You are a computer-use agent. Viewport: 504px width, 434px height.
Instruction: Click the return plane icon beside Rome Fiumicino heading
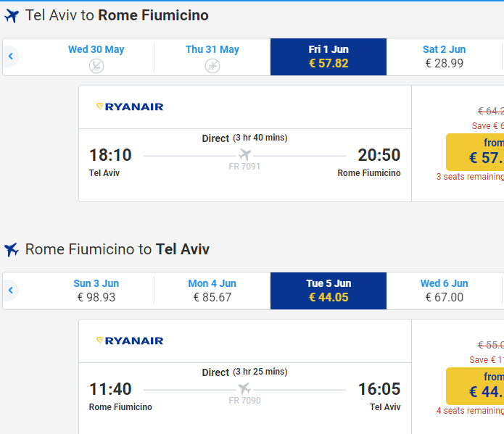click(x=12, y=250)
